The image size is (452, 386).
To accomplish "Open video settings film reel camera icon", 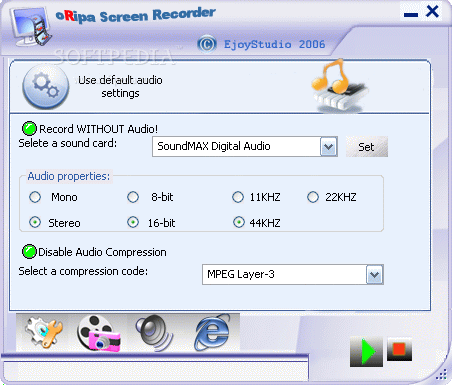I will [x=98, y=332].
